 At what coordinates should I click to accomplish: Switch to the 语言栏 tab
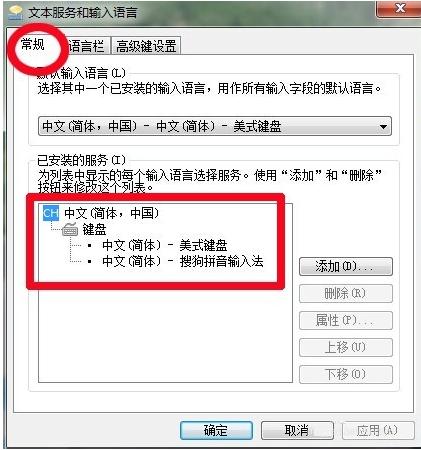[x=87, y=46]
